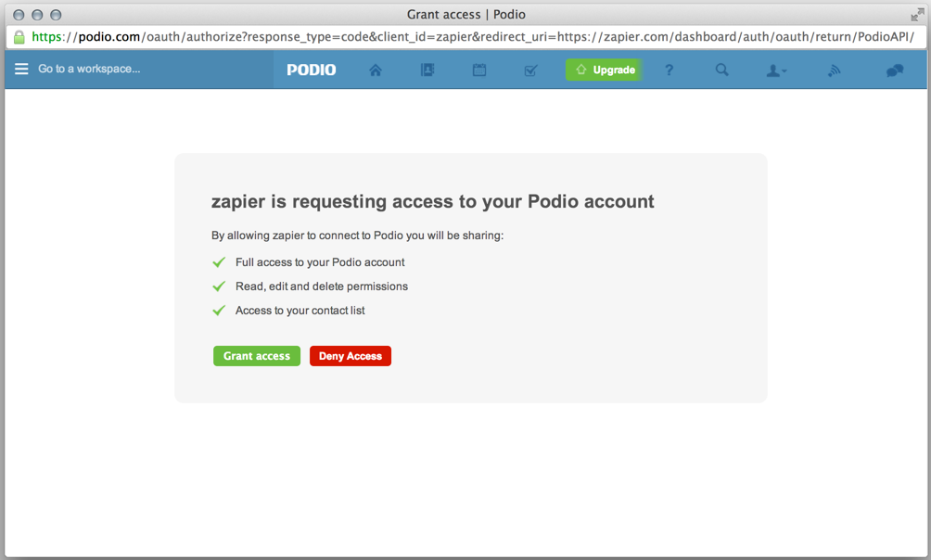
Task: Click the Grant access button
Action: [x=257, y=356]
